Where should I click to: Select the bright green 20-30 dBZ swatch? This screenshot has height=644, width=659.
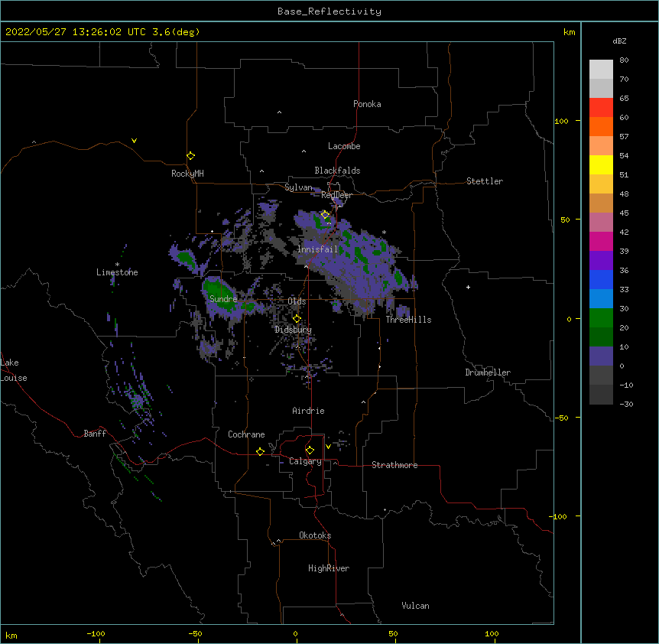click(601, 318)
